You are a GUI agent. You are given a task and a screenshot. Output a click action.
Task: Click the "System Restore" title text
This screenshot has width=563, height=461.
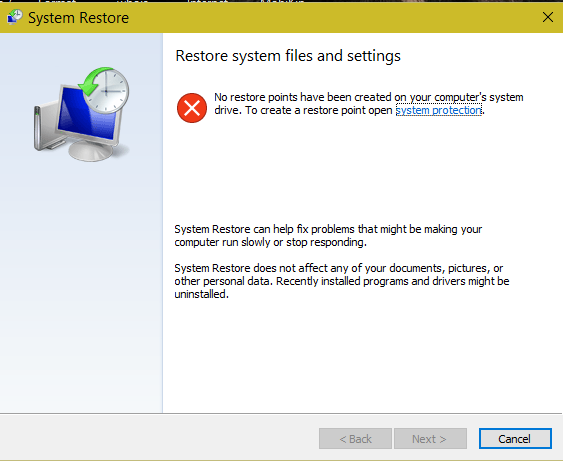point(78,18)
